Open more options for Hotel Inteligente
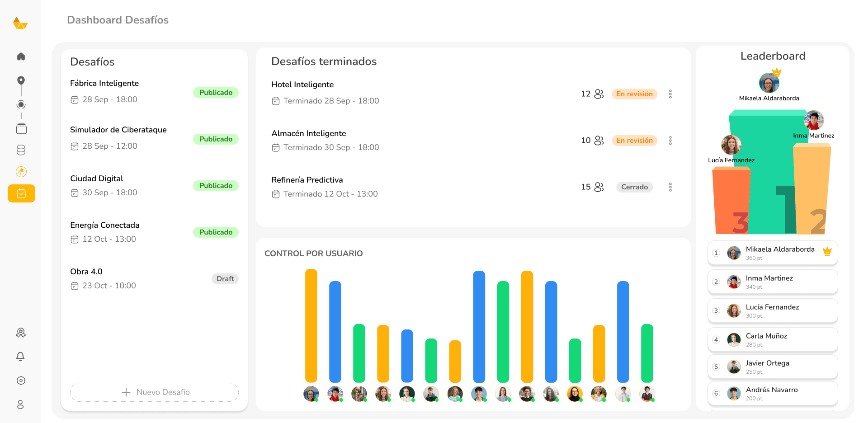 point(670,94)
